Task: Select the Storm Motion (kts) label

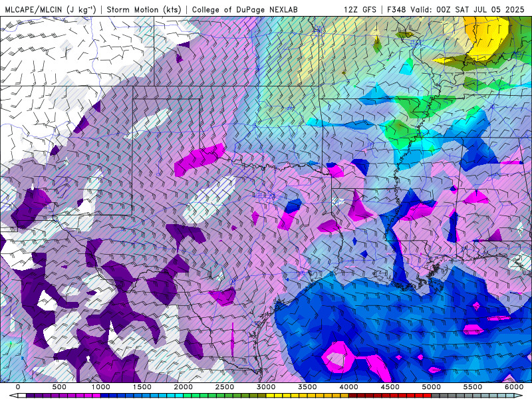Action: pyautogui.click(x=144, y=9)
